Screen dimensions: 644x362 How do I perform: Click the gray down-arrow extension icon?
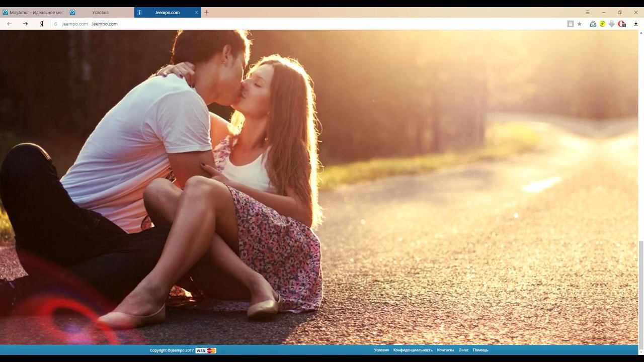[612, 24]
